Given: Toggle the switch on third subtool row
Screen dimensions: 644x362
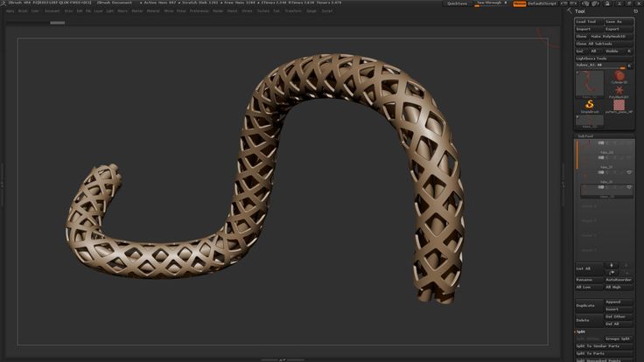Looking at the screenshot, I should point(601,172).
